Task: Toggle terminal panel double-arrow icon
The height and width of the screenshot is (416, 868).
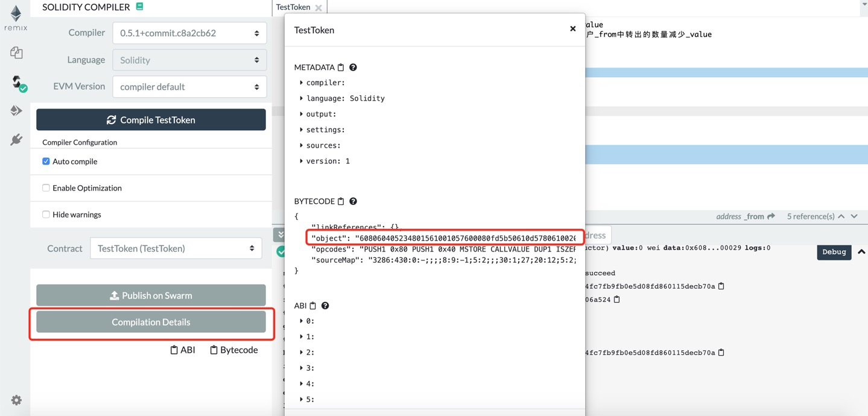Action: [280, 235]
